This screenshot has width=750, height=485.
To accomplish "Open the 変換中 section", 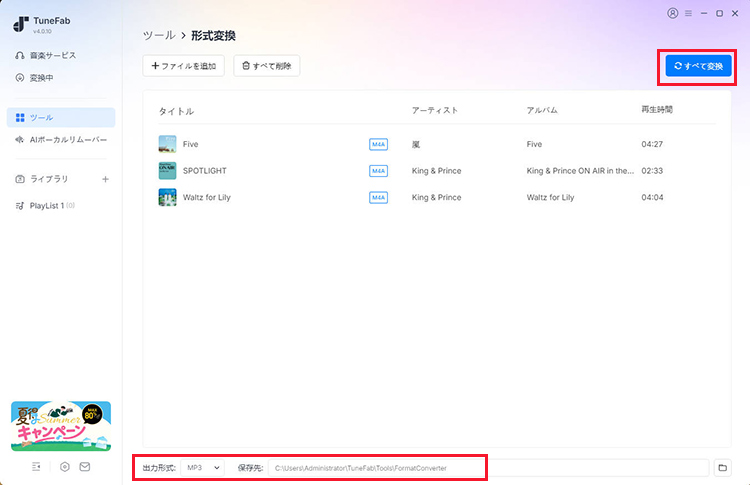I will coord(42,77).
